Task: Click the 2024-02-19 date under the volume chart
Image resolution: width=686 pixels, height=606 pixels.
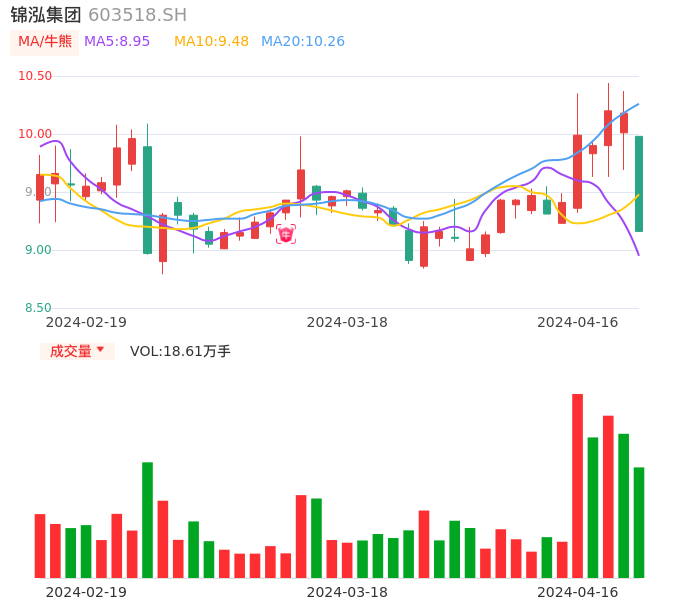Action: pos(86,592)
